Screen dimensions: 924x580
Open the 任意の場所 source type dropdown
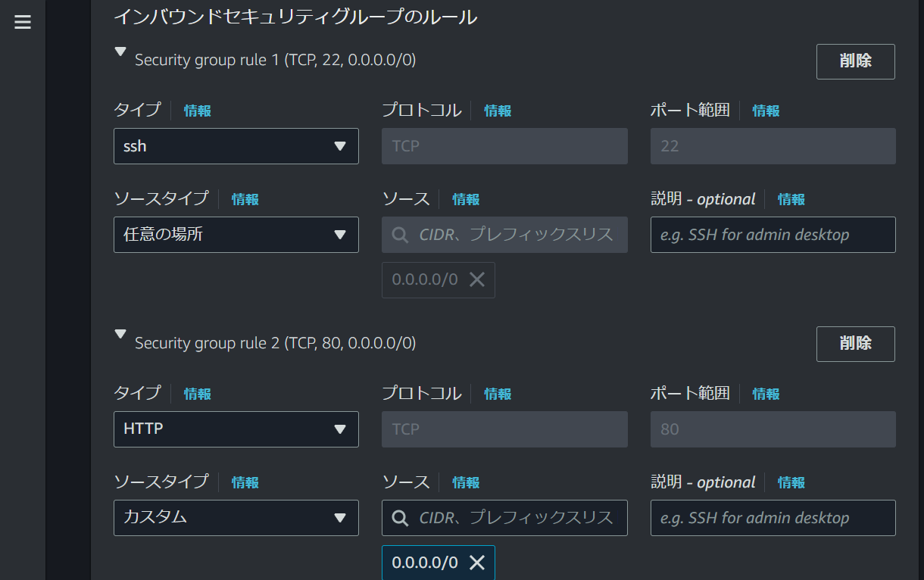click(x=236, y=235)
